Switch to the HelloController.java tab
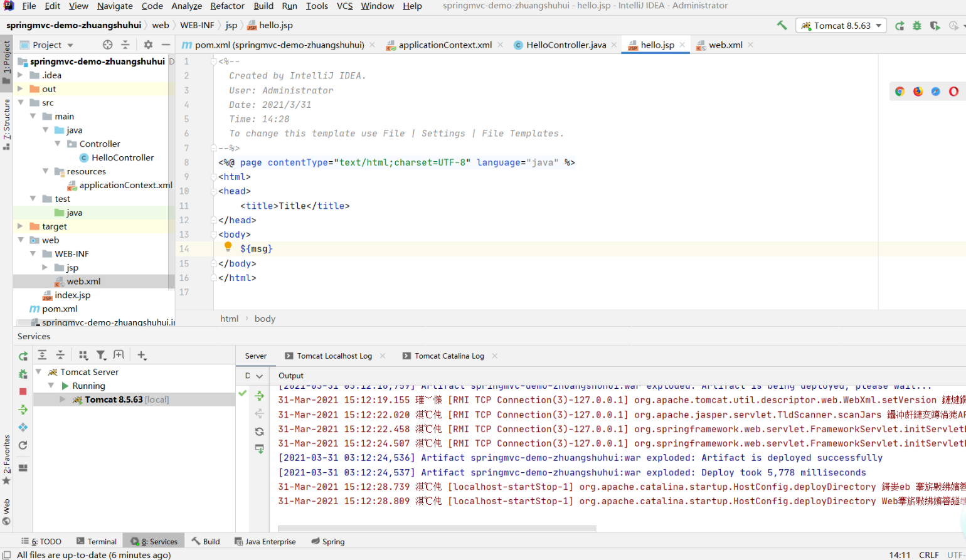Screen dimensions: 966x560 coord(565,45)
